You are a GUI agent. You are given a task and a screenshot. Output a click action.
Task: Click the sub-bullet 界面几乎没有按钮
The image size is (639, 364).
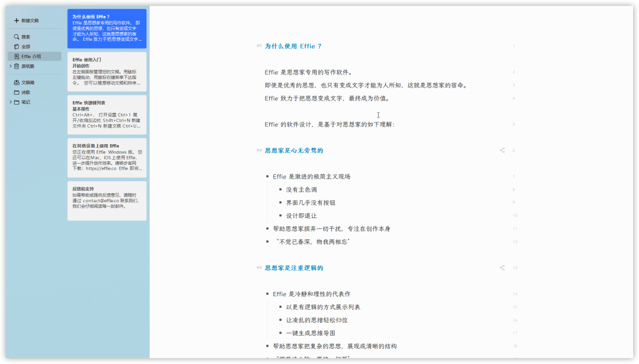311,202
